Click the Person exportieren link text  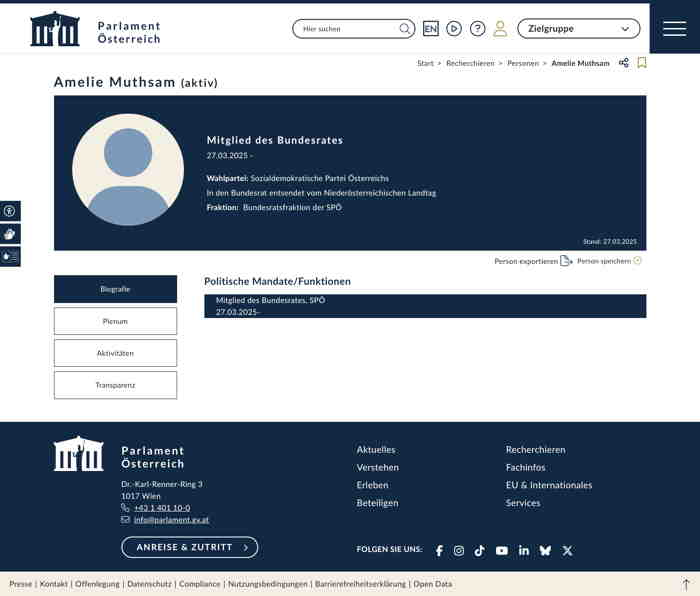point(526,261)
